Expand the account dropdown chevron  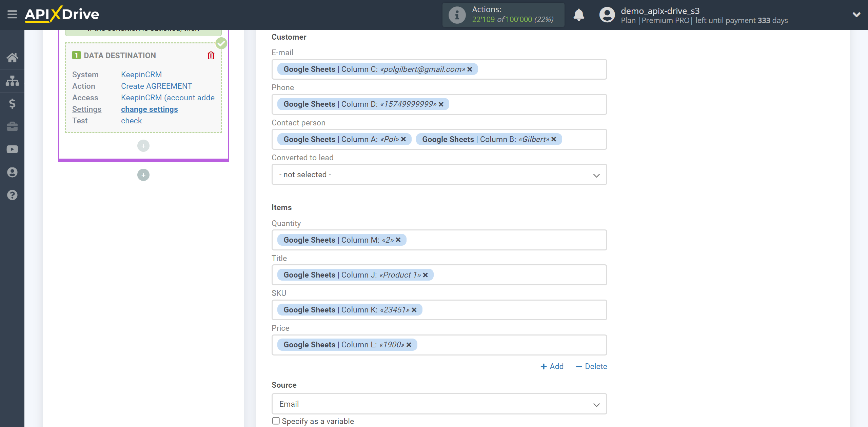pos(856,15)
